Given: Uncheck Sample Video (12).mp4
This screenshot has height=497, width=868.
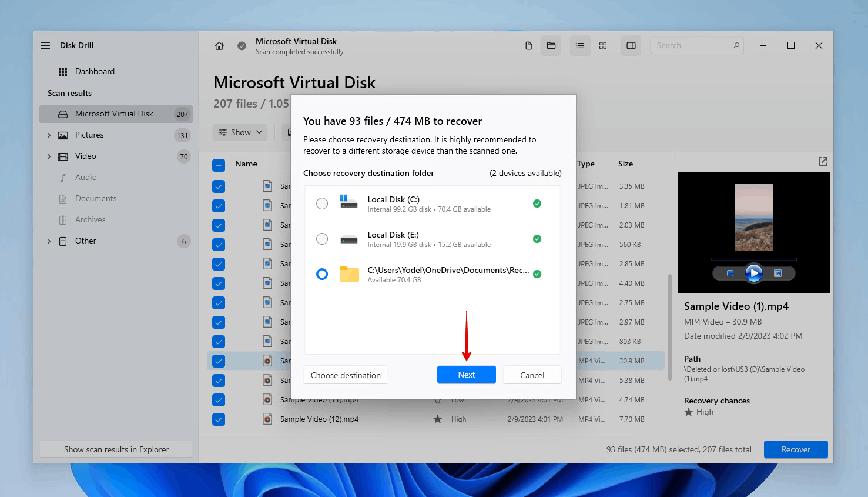Looking at the screenshot, I should pos(219,419).
